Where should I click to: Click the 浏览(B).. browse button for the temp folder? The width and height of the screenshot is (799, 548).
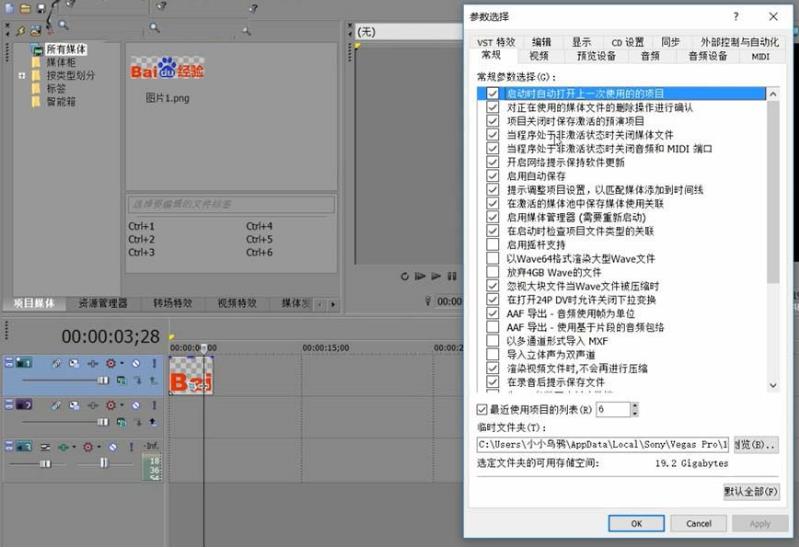[x=756, y=445]
